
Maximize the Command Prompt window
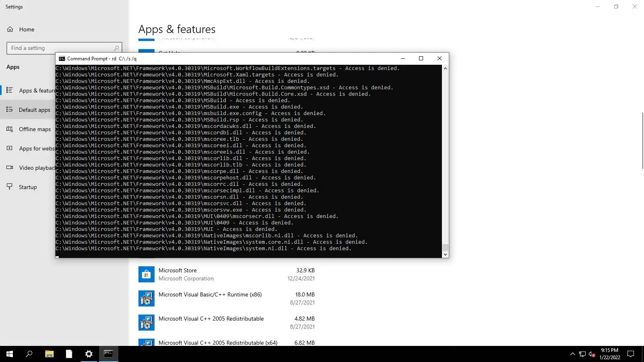421,59
